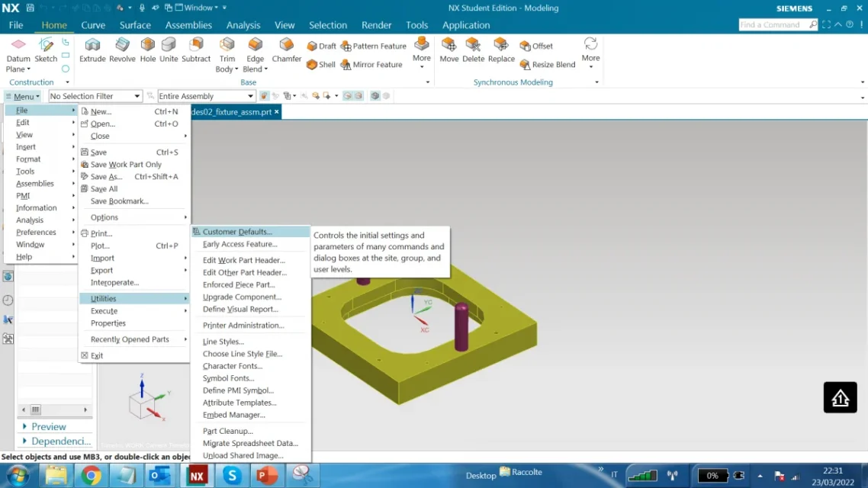The height and width of the screenshot is (488, 868).
Task: Select Mirror Feature tool
Action: tap(371, 64)
